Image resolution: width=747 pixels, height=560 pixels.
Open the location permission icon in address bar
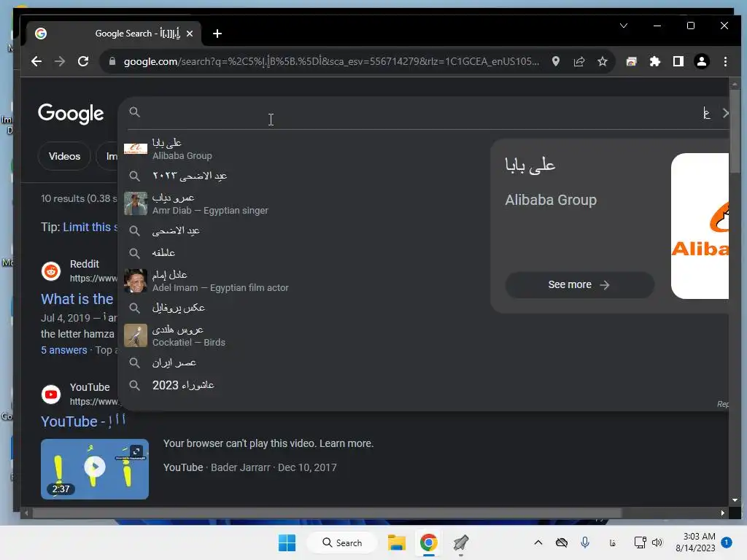[555, 61]
